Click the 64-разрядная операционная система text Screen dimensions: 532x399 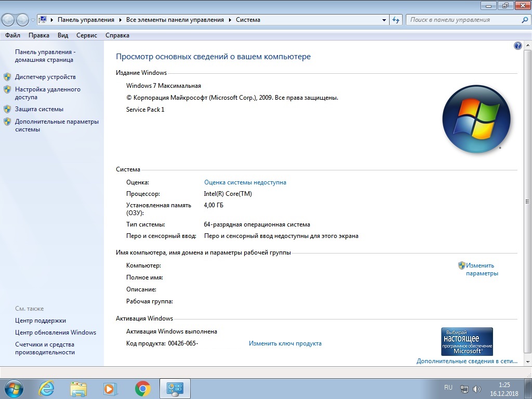click(257, 224)
